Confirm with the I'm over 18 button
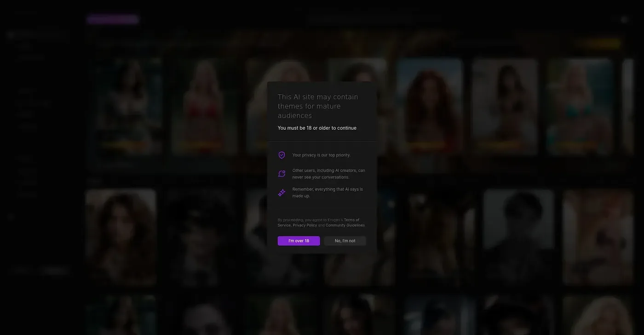Image resolution: width=644 pixels, height=335 pixels. 299,241
